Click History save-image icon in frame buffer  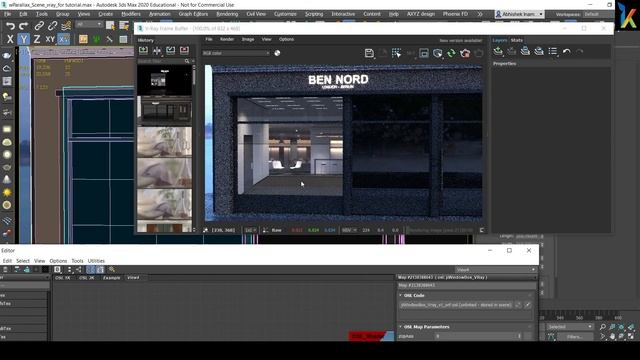(143, 51)
